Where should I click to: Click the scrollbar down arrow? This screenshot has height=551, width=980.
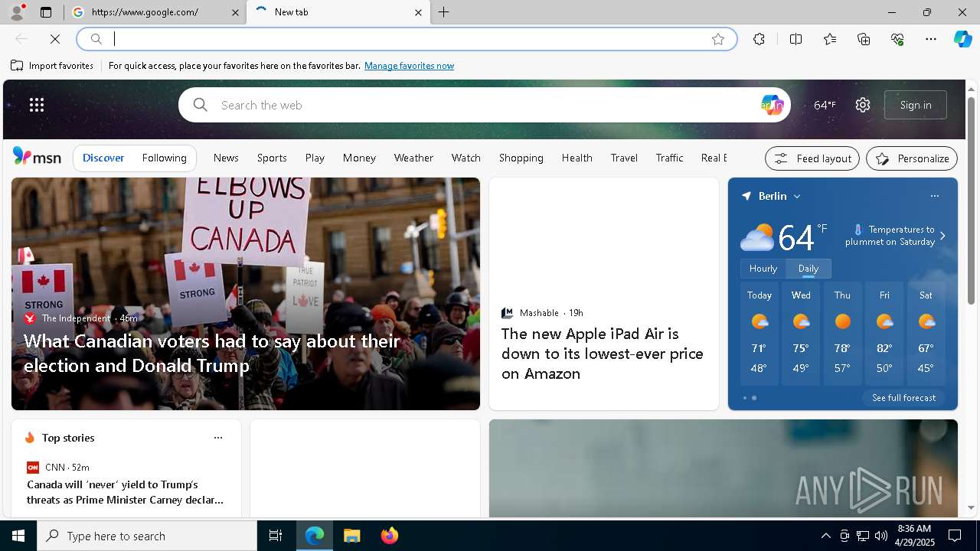click(971, 507)
